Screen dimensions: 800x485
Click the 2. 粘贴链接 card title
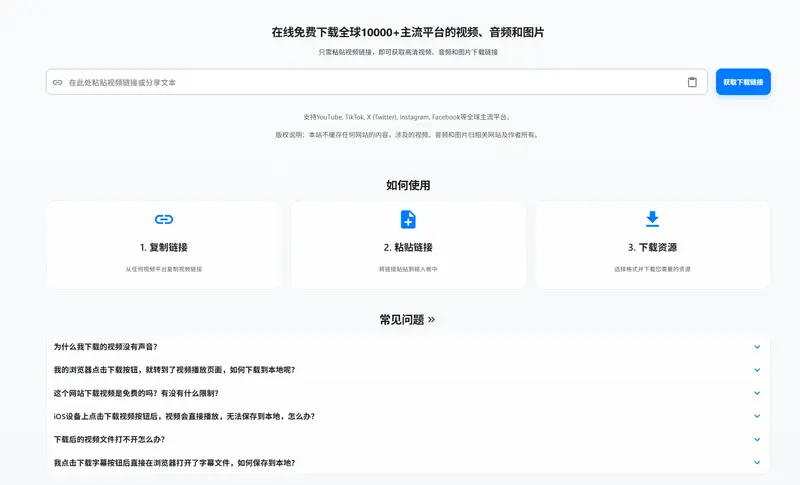click(408, 247)
